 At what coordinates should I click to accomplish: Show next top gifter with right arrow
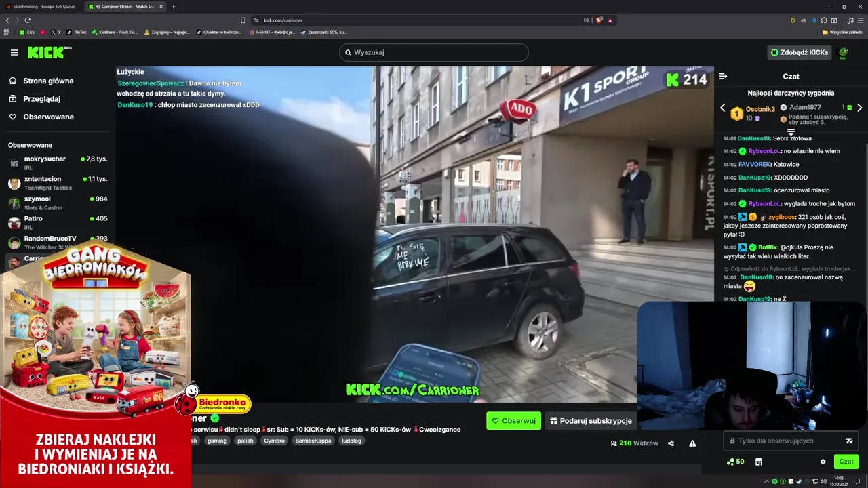pyautogui.click(x=860, y=108)
